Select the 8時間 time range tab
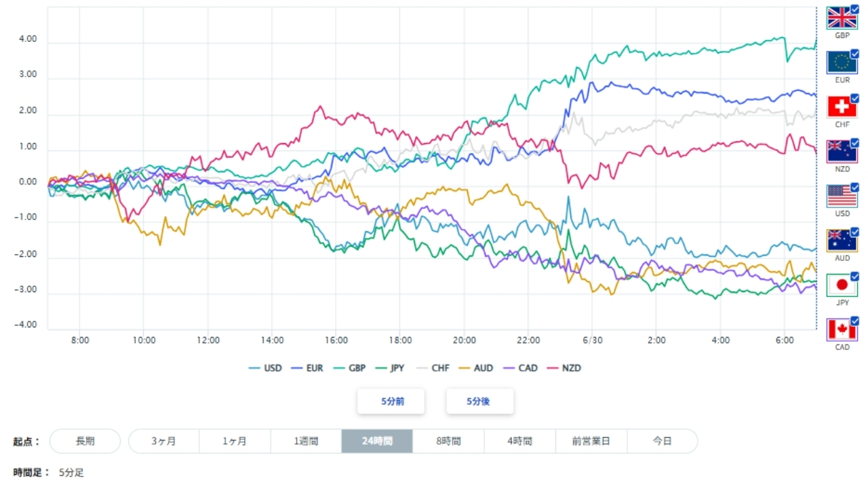The width and height of the screenshot is (868, 488). pyautogui.click(x=448, y=441)
